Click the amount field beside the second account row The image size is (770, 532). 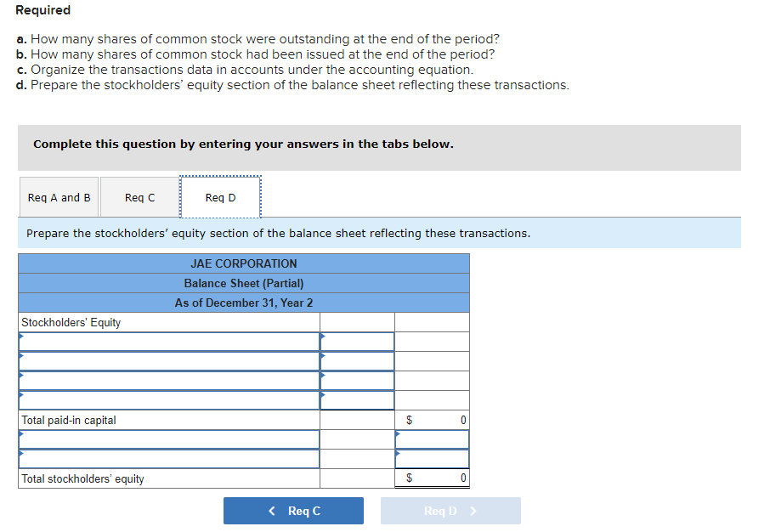coord(357,360)
